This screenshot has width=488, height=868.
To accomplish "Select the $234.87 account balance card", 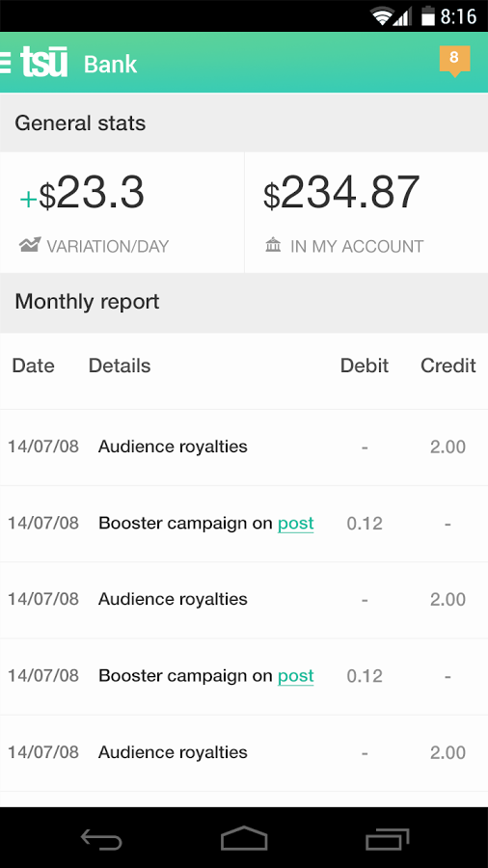I will click(366, 212).
